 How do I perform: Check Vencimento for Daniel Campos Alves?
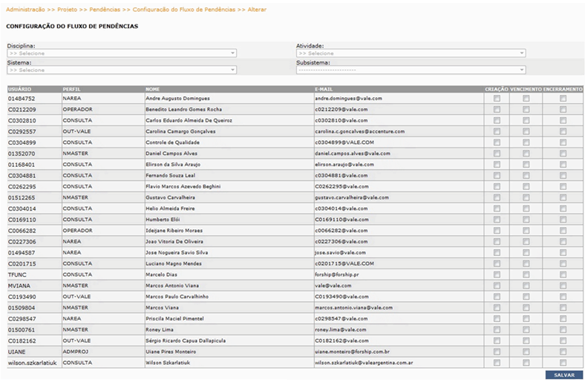pos(526,154)
